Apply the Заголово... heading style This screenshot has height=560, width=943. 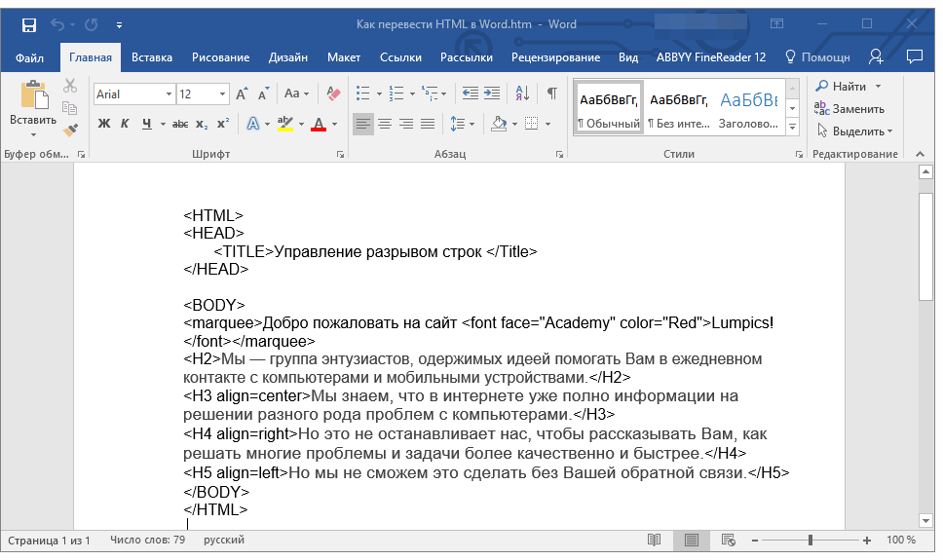(749, 109)
